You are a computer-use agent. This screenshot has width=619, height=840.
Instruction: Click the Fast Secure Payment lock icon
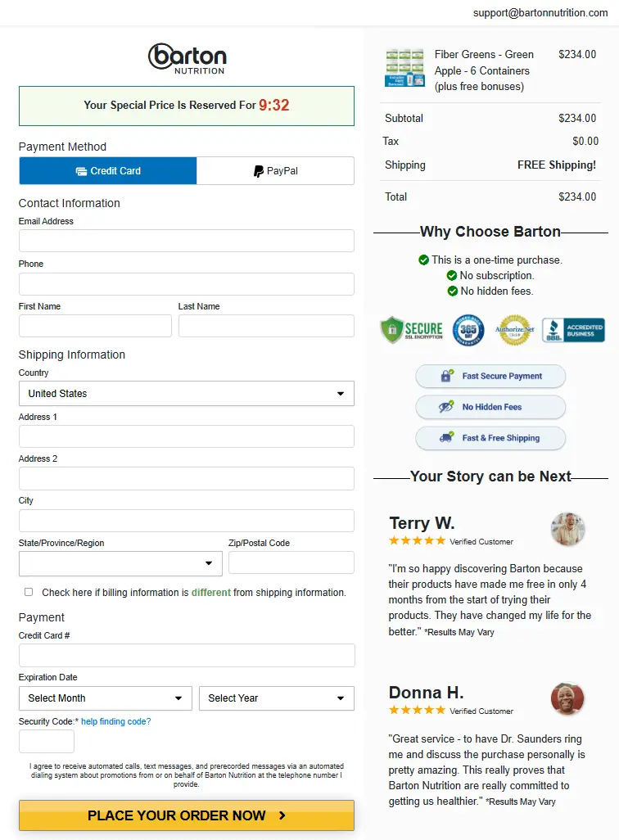446,376
